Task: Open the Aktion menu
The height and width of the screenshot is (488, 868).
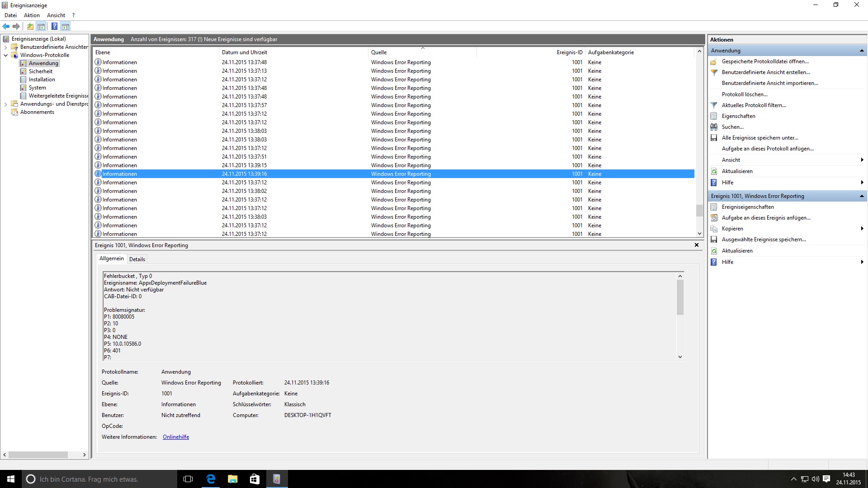Action: click(x=32, y=15)
